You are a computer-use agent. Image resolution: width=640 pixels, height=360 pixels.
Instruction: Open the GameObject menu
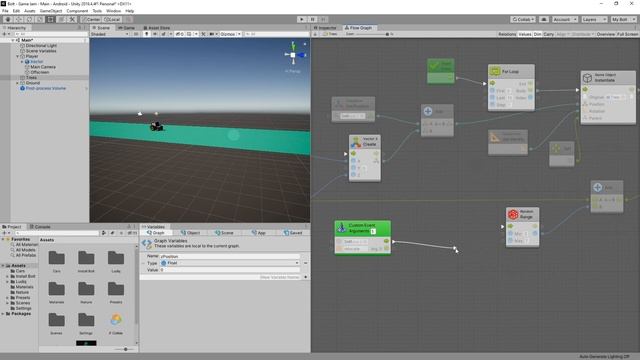(51, 11)
